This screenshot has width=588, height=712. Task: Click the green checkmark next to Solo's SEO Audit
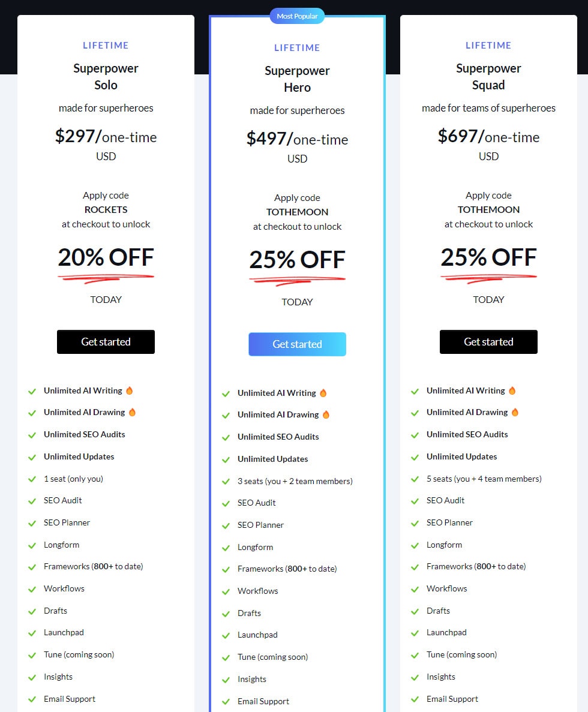[x=32, y=500]
